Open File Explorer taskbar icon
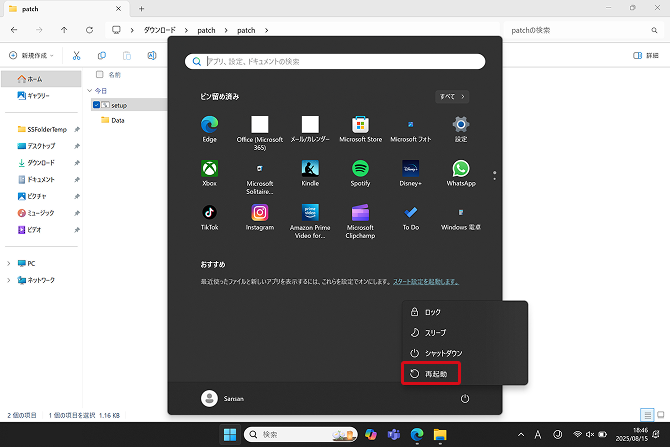 click(x=440, y=435)
